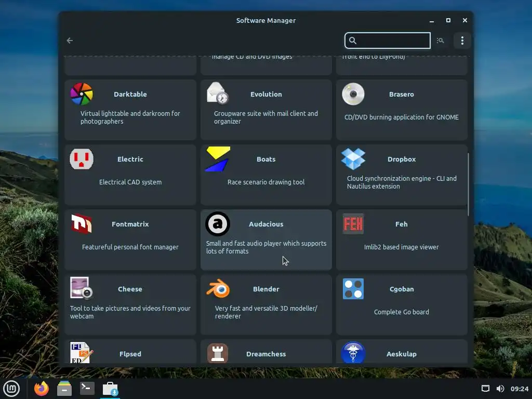Click the Dreamchess rook icon
532x399 pixels.
[218, 353]
